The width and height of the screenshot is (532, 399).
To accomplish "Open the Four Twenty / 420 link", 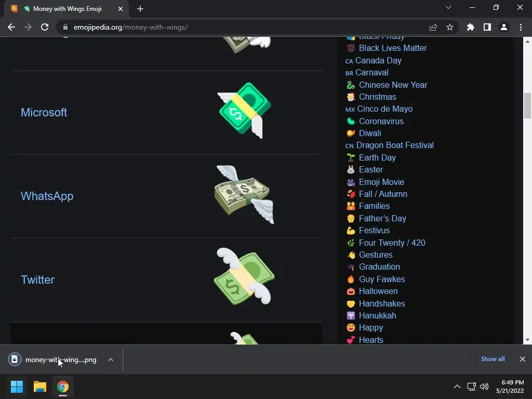I will (x=392, y=243).
